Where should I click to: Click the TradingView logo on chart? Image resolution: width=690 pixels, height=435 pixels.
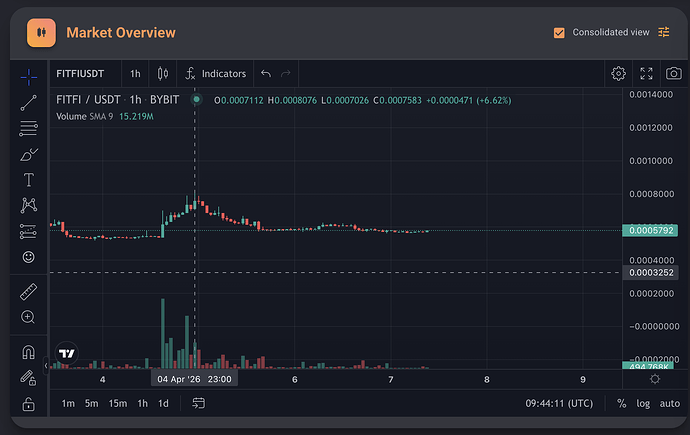[x=66, y=353]
